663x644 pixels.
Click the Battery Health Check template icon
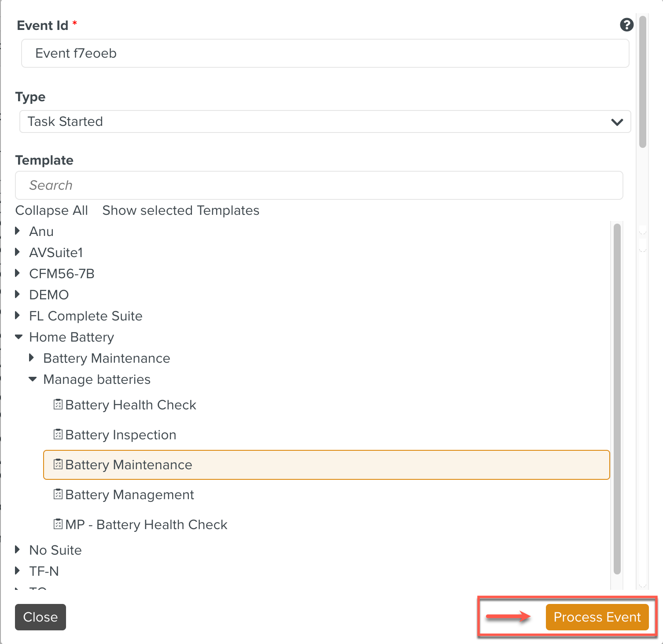point(58,404)
